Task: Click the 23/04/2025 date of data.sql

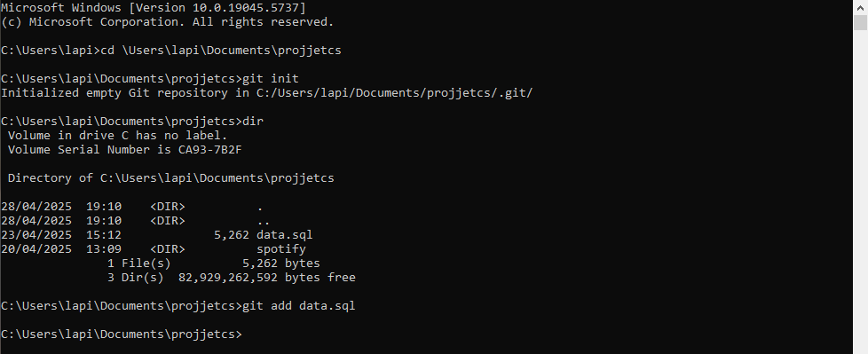Action: tap(36, 234)
